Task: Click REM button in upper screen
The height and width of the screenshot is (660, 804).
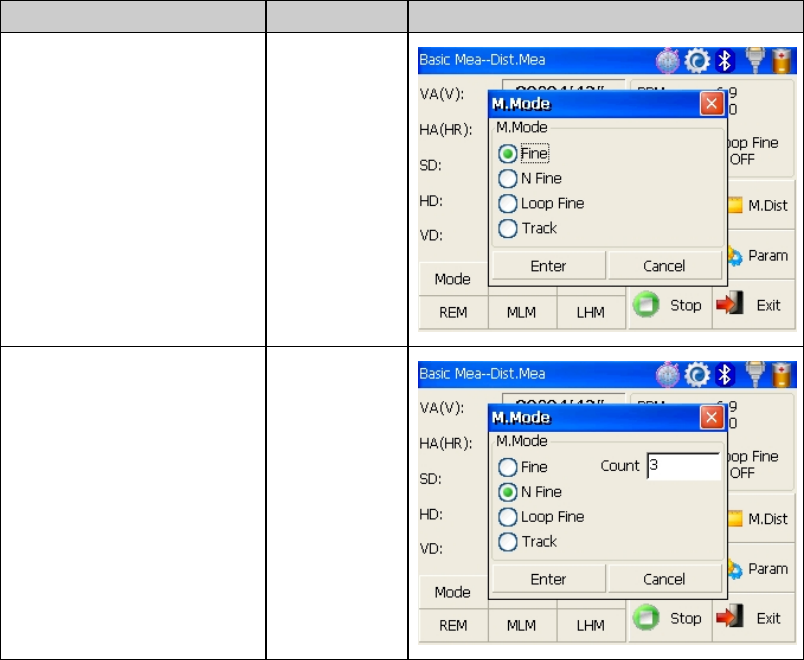Action: coord(453,312)
